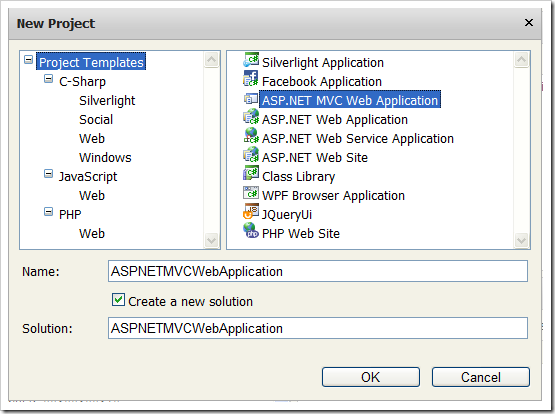
Task: Select Windows under C-Sharp
Action: click(105, 157)
